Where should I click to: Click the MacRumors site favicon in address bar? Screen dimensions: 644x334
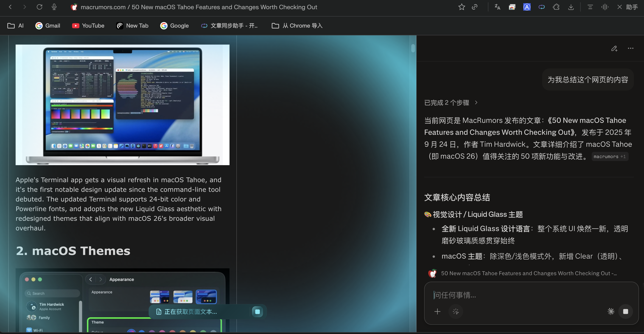[x=74, y=7]
